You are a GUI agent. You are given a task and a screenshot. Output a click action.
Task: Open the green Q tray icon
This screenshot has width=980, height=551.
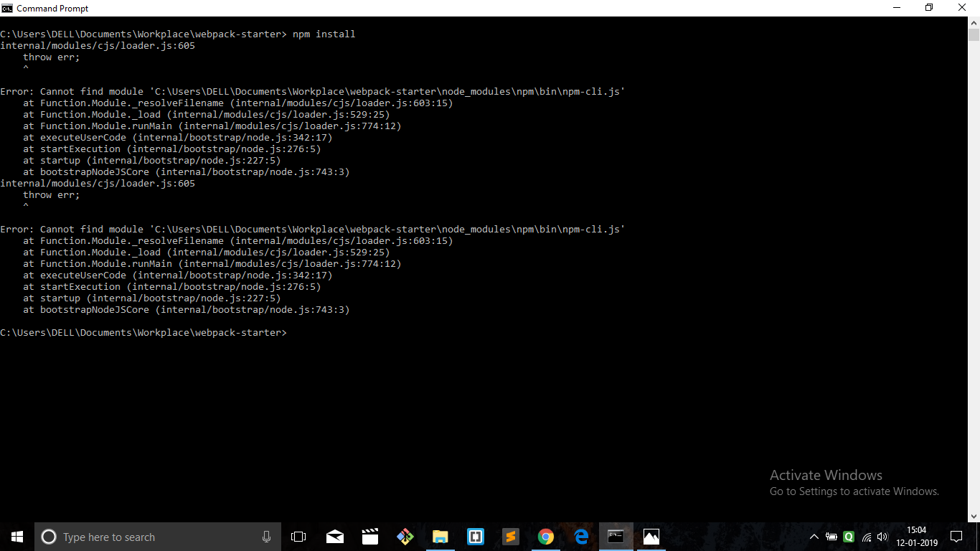849,537
